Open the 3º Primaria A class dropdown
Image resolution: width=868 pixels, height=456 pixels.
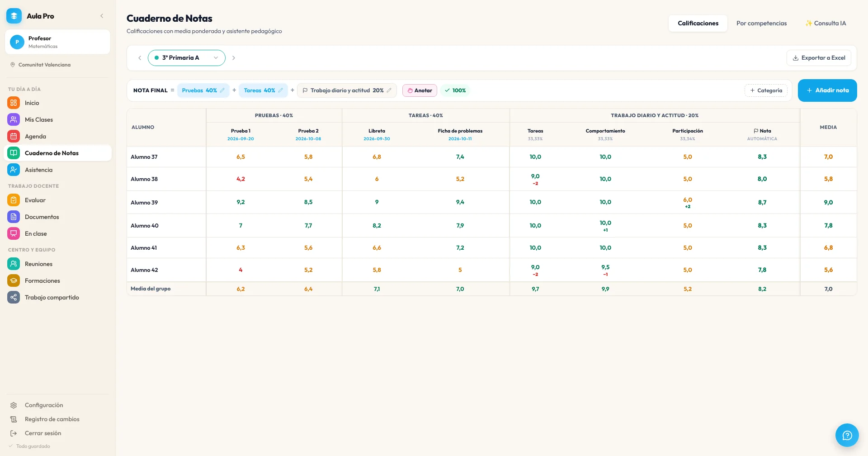(187, 58)
